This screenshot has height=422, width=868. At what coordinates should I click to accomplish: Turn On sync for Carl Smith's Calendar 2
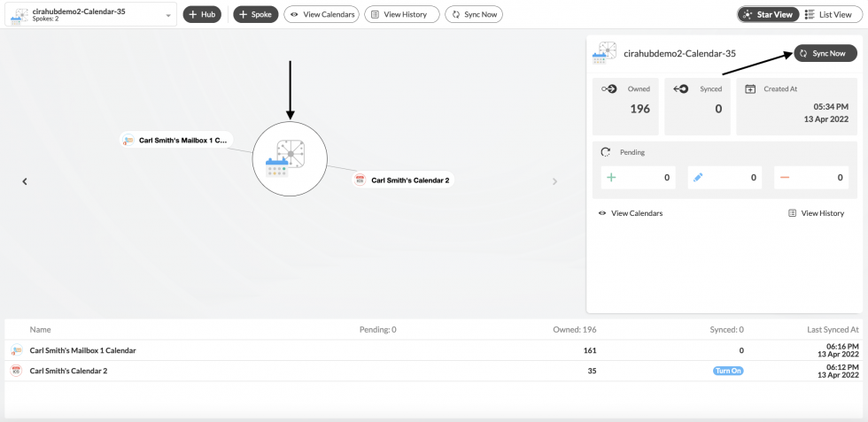[728, 371]
